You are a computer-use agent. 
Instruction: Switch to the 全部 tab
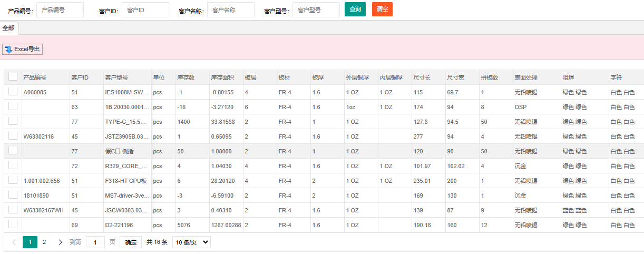point(9,28)
